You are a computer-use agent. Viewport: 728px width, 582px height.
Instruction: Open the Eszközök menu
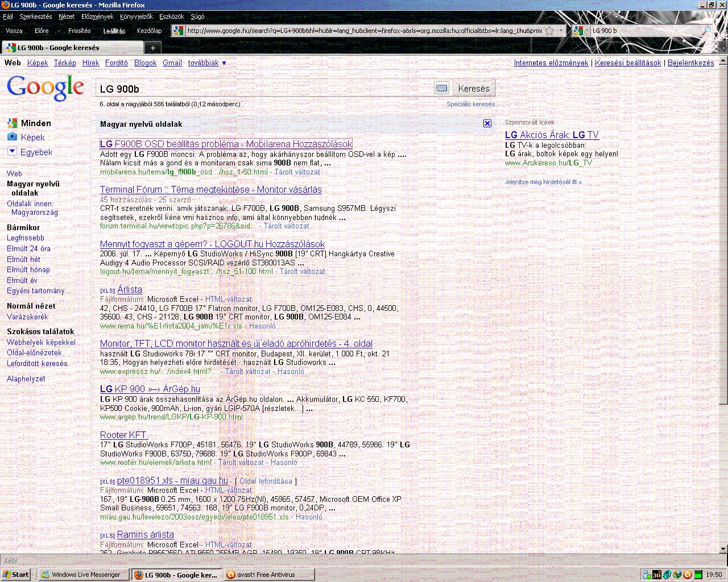tap(172, 16)
